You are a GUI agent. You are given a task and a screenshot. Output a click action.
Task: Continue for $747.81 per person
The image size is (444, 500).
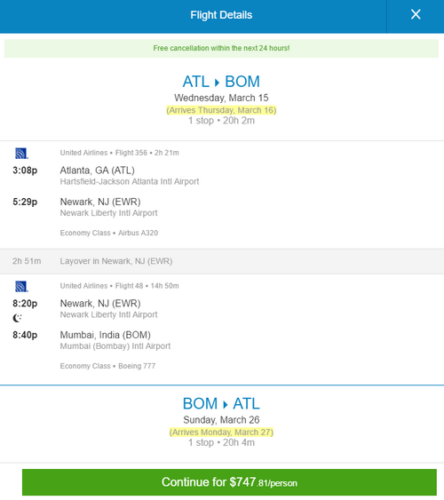tap(229, 482)
